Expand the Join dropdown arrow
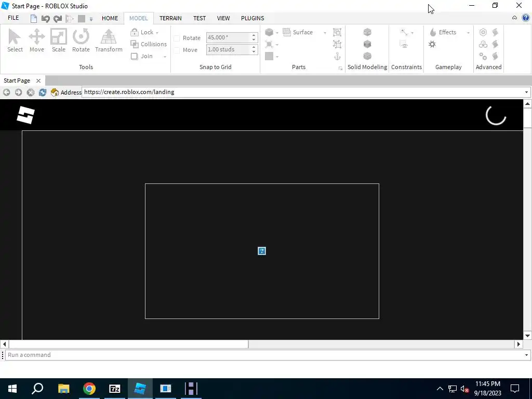532x399 pixels. coord(165,57)
